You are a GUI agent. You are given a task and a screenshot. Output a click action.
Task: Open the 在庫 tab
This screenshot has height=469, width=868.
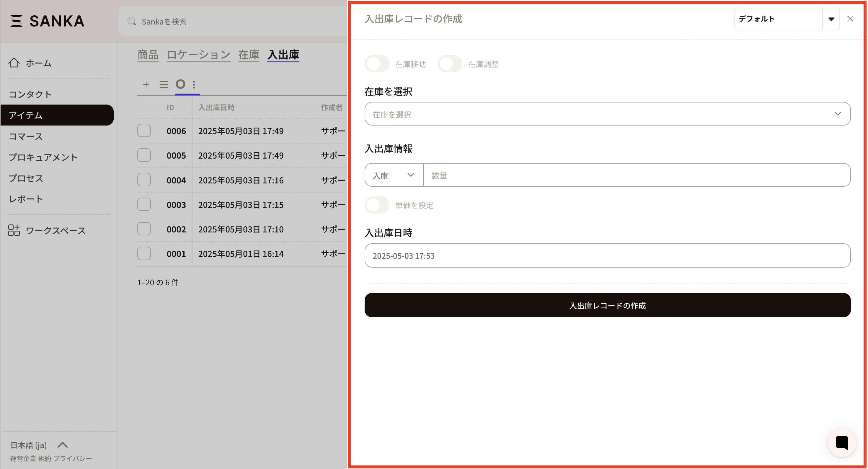click(248, 55)
